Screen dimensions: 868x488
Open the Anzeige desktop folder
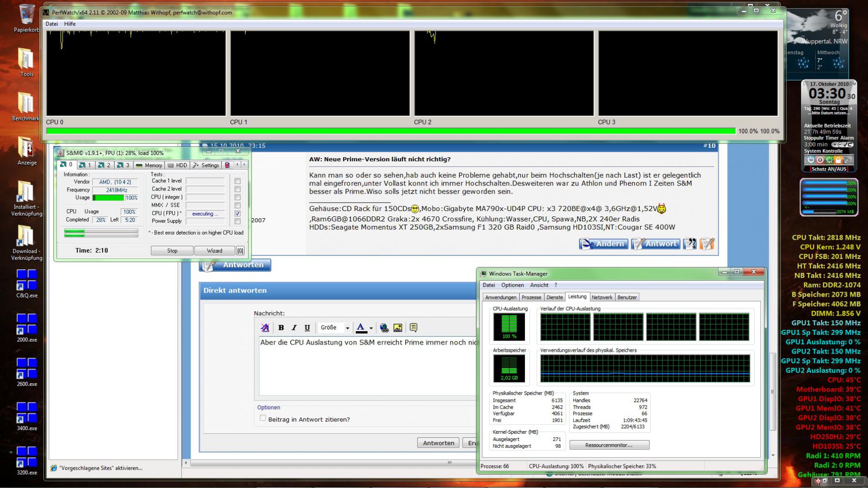click(x=26, y=151)
